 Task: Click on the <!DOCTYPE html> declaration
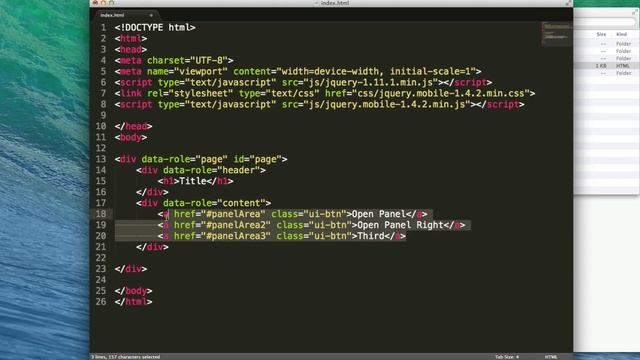coord(155,27)
